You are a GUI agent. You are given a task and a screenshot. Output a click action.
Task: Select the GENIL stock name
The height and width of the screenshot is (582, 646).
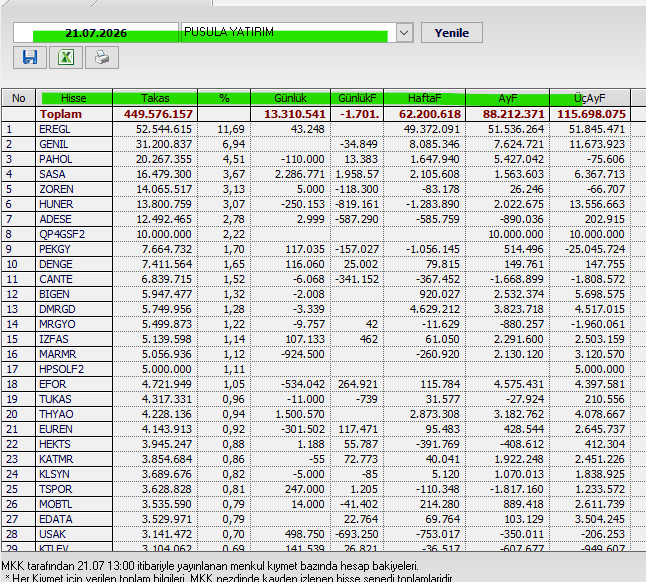54,144
